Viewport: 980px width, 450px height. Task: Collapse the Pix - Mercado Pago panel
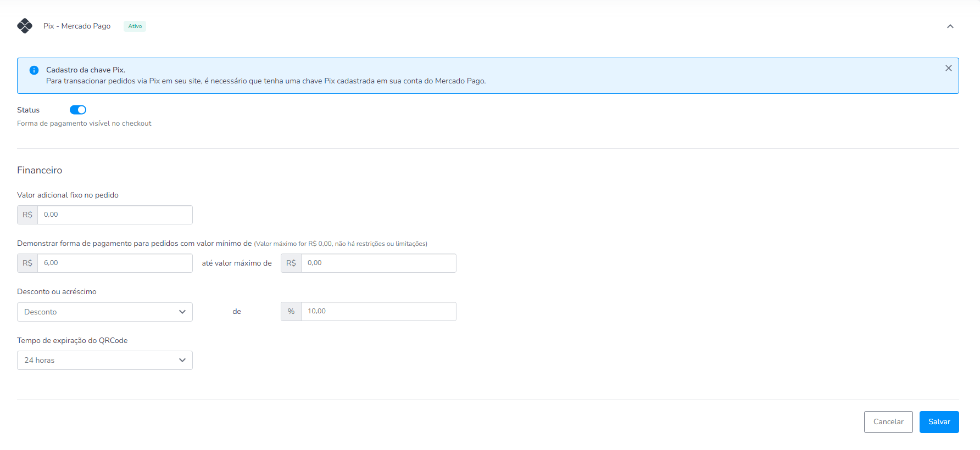[950, 26]
